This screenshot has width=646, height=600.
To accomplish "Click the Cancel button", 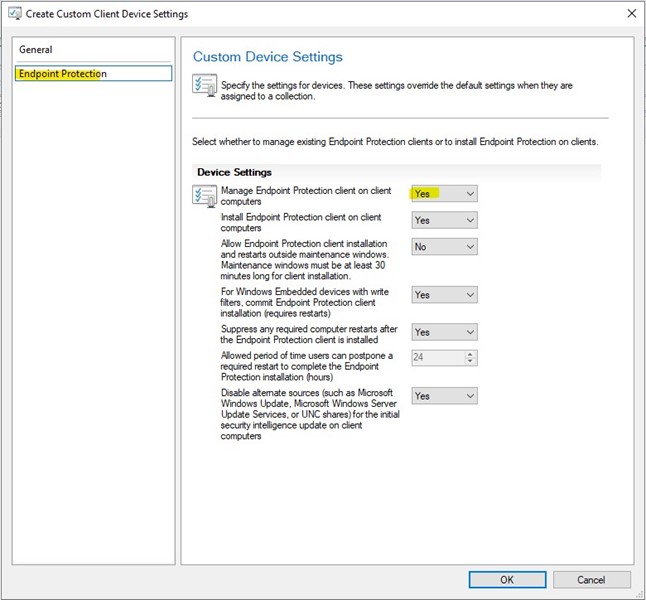I will click(x=591, y=580).
